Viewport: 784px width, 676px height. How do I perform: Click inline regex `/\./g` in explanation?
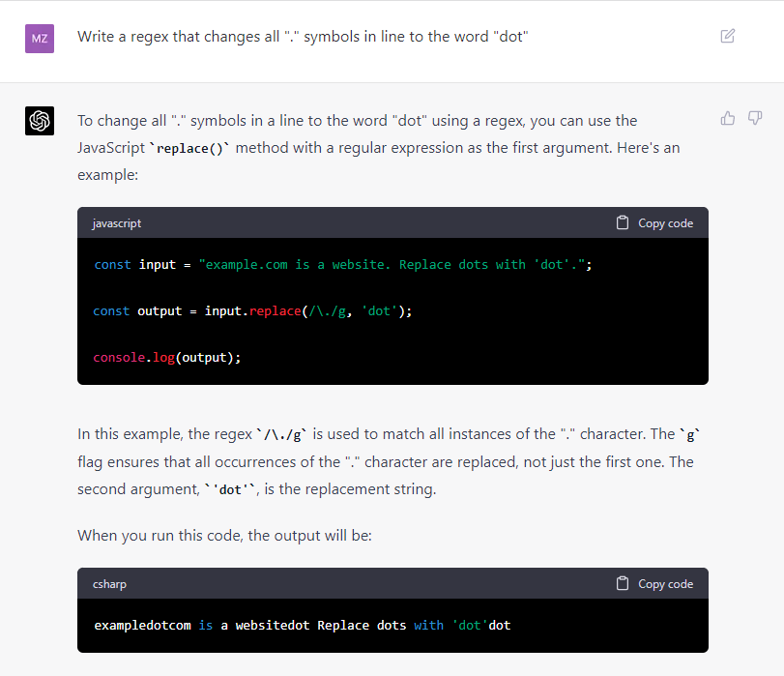pos(281,434)
